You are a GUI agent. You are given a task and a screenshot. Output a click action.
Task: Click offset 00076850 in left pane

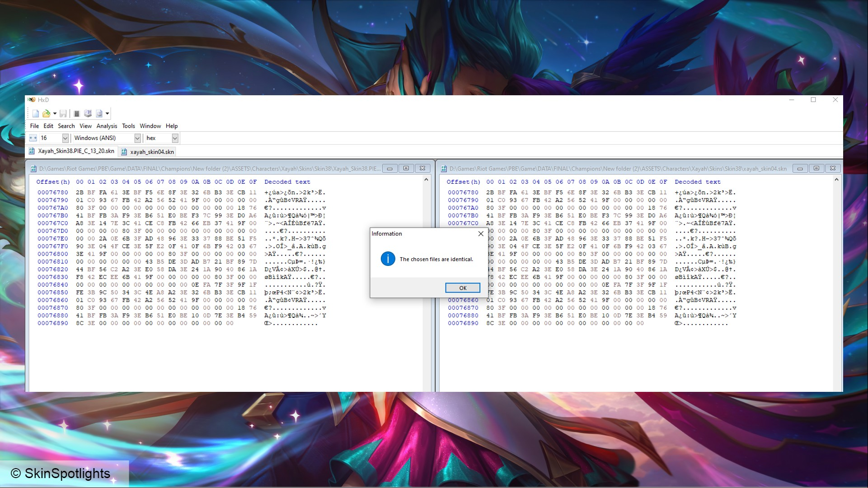pyautogui.click(x=53, y=292)
